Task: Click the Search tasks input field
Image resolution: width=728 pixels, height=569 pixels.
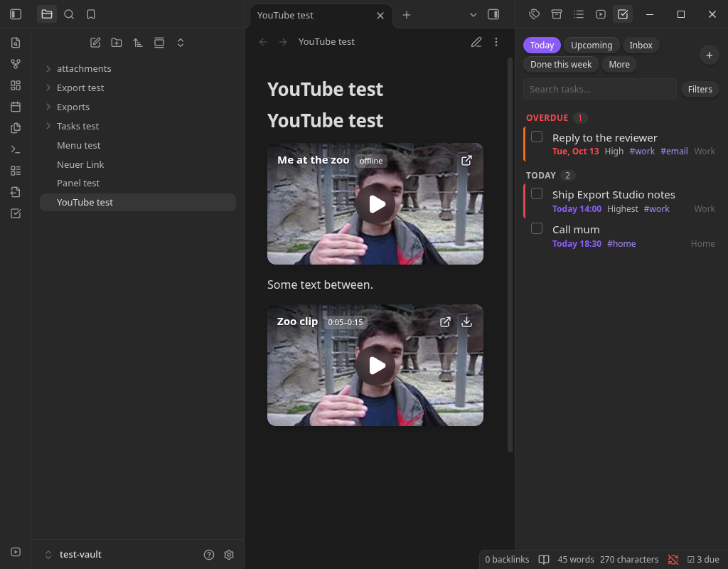Action: (x=599, y=89)
